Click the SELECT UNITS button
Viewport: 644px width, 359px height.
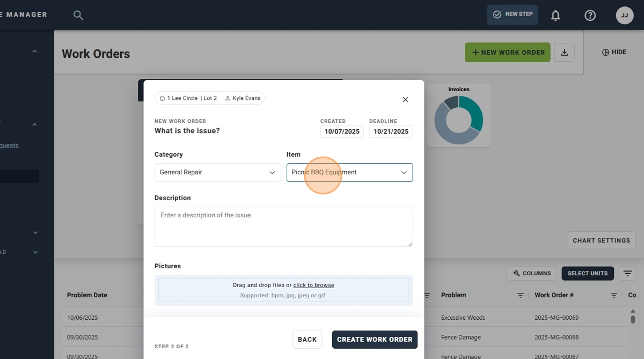click(588, 274)
